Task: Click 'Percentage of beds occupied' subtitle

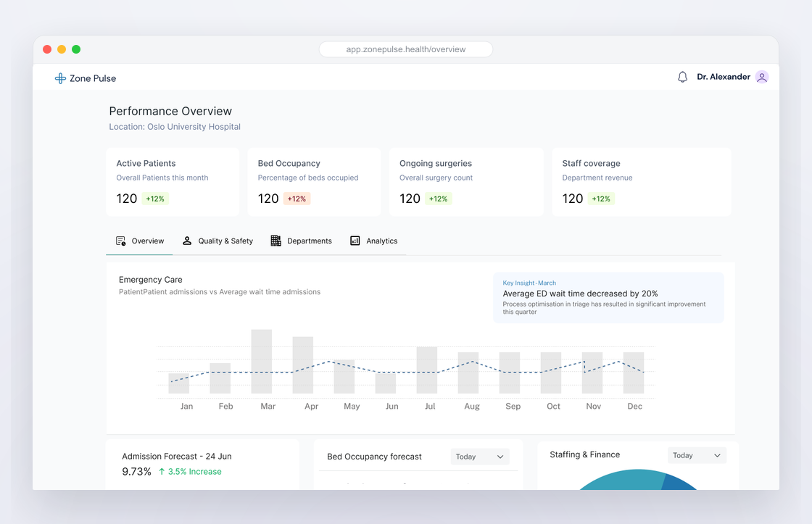Action: coord(308,178)
